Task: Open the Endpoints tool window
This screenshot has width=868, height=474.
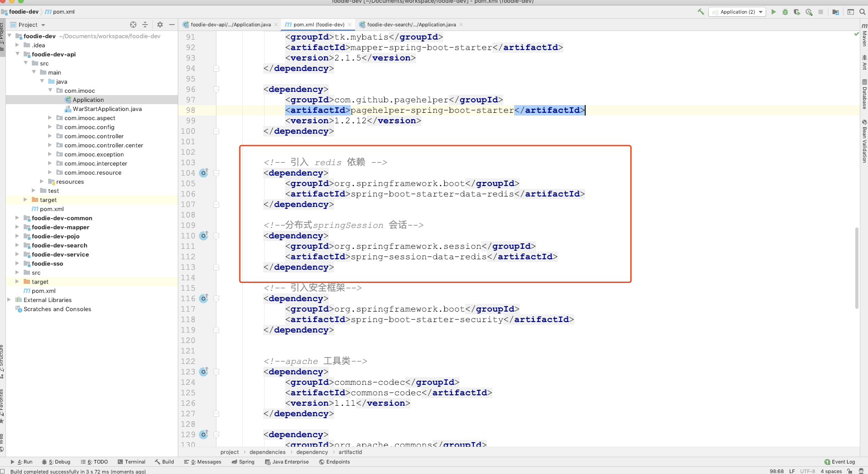Action: click(x=335, y=462)
